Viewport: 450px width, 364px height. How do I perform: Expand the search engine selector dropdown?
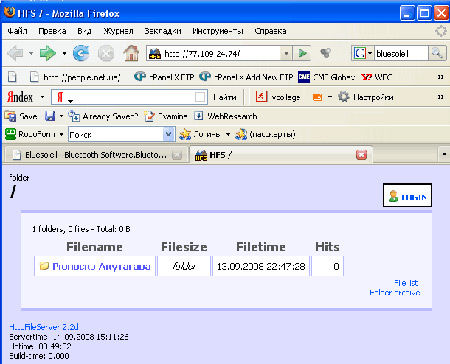click(x=370, y=53)
